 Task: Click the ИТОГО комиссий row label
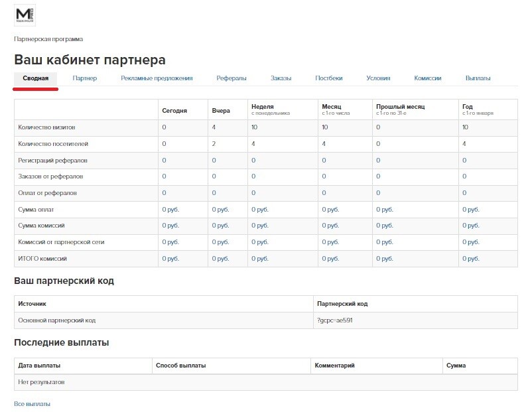coord(42,259)
